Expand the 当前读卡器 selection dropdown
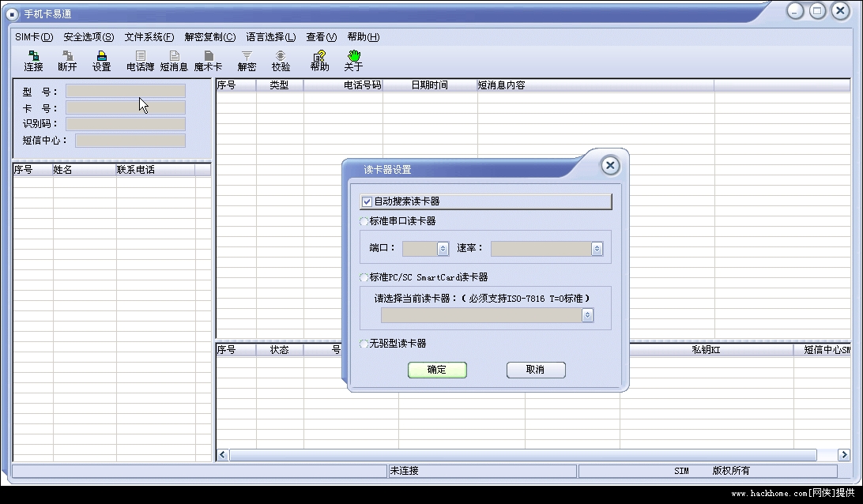The height and width of the screenshot is (504, 863). click(588, 315)
